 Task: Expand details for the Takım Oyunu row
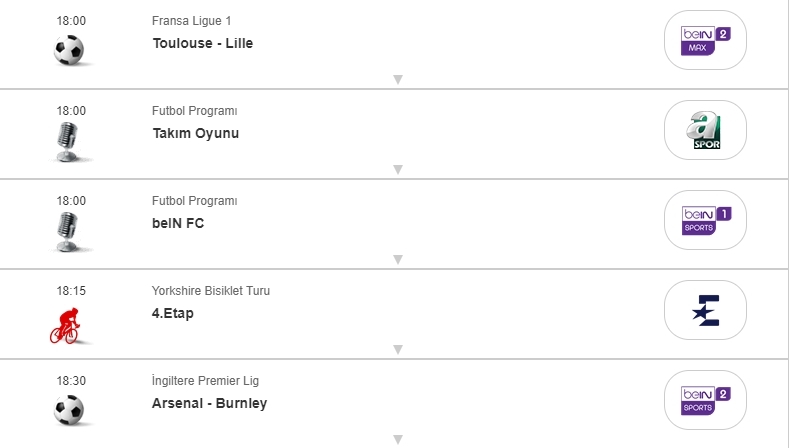click(x=397, y=170)
